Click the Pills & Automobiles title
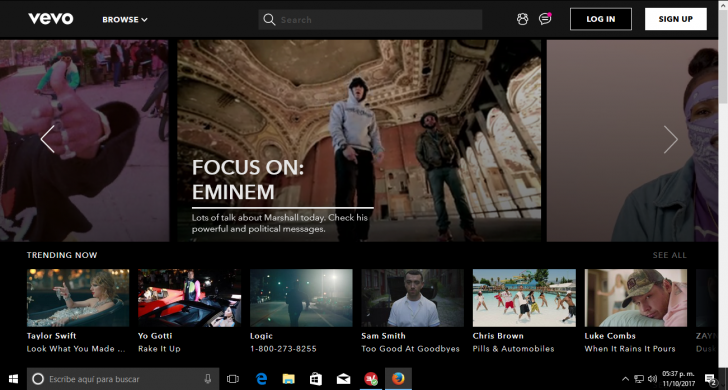 514,349
